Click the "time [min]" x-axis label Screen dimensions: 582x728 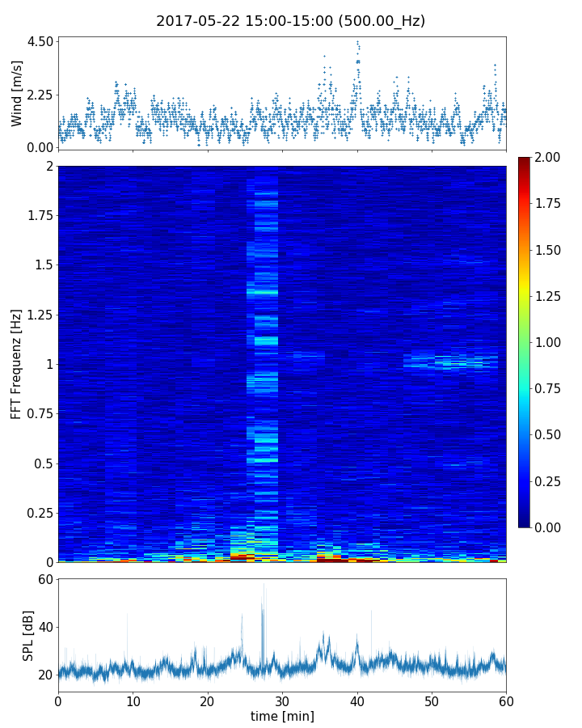point(282,716)
